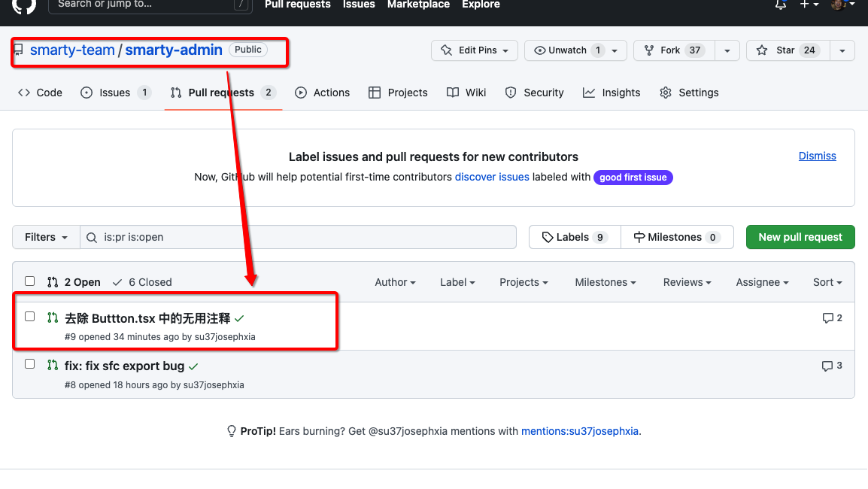Dismiss the new contributors banner
Image resolution: width=868 pixels, height=489 pixels.
817,156
